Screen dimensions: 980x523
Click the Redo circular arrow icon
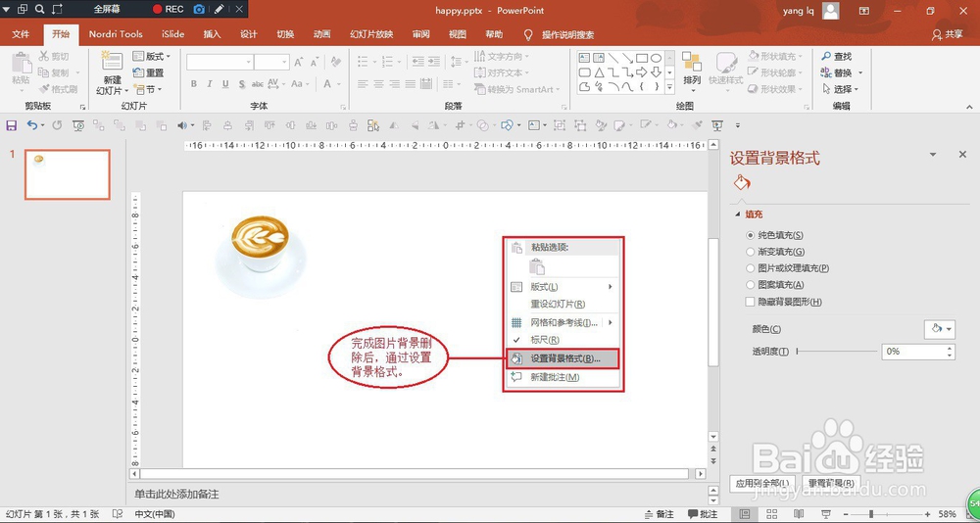57,125
